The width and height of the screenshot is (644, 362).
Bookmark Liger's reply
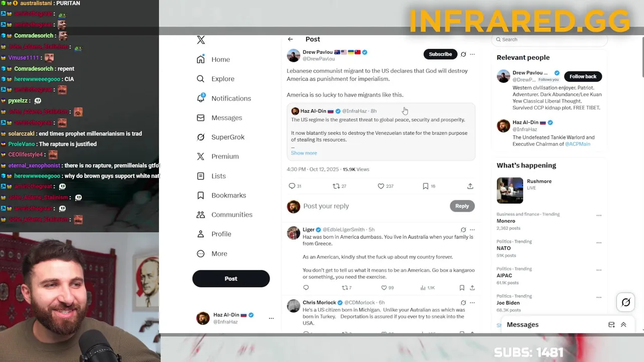(x=462, y=288)
